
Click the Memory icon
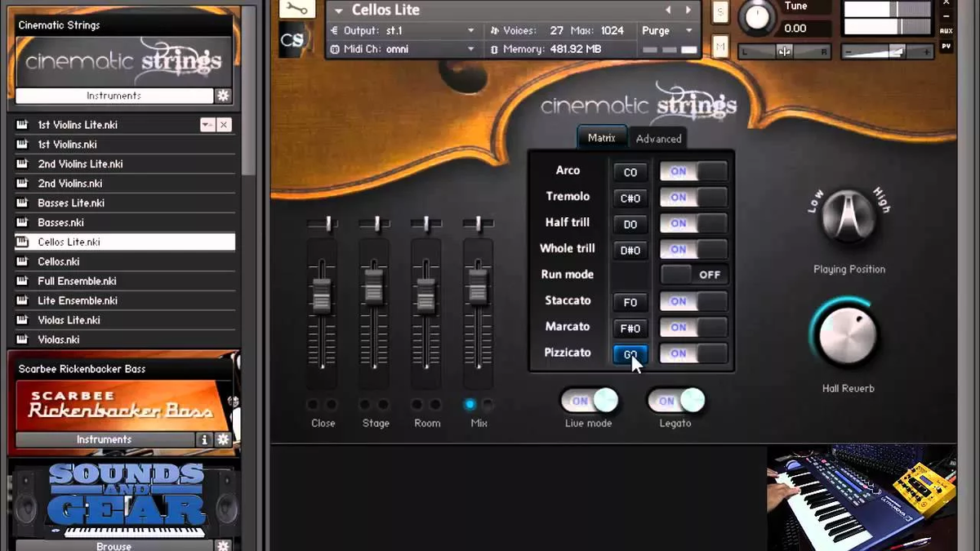coord(494,49)
